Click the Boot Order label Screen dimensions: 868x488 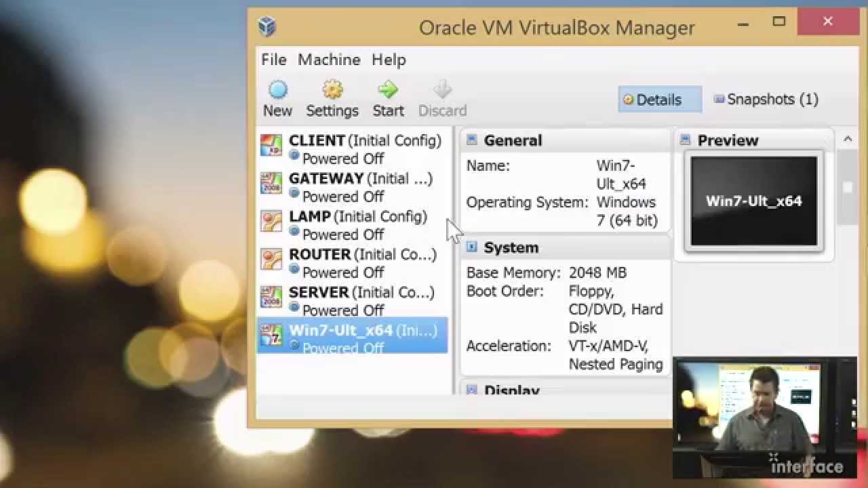pyautogui.click(x=505, y=291)
